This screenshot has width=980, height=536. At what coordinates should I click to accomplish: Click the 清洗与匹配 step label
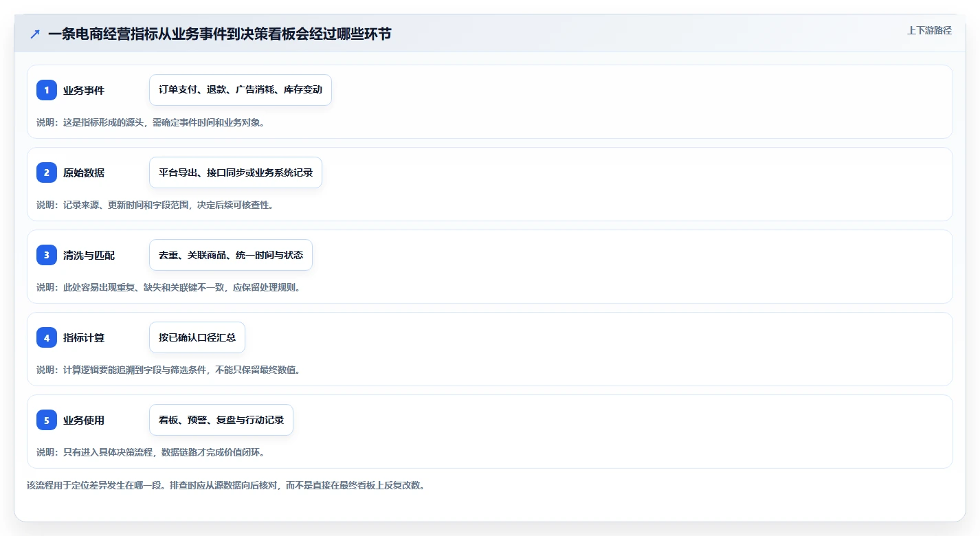point(89,255)
